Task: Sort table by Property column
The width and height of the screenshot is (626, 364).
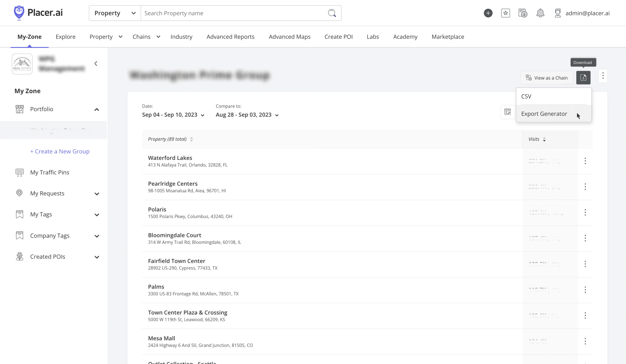Action: click(191, 139)
